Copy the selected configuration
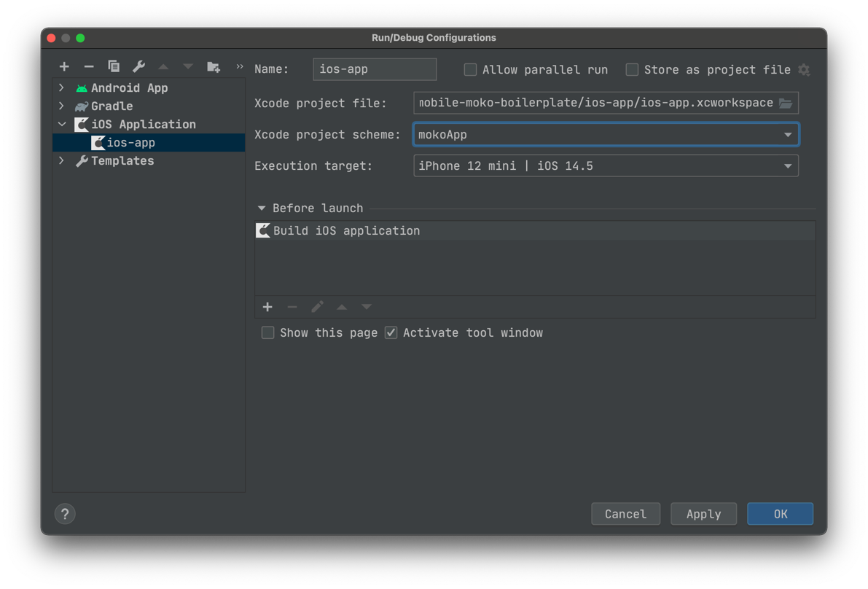Screen dimensions: 868x589 [x=114, y=67]
